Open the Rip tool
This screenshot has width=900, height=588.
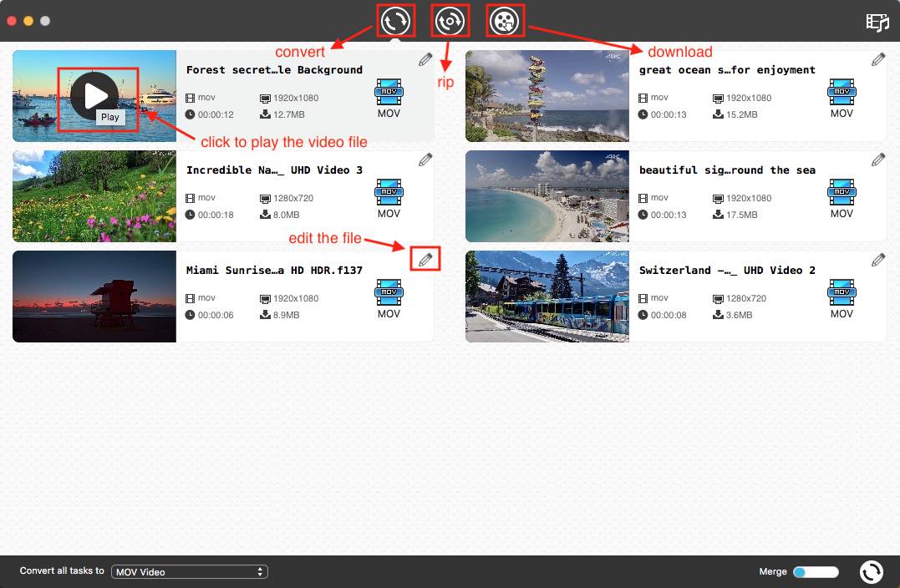pyautogui.click(x=450, y=21)
